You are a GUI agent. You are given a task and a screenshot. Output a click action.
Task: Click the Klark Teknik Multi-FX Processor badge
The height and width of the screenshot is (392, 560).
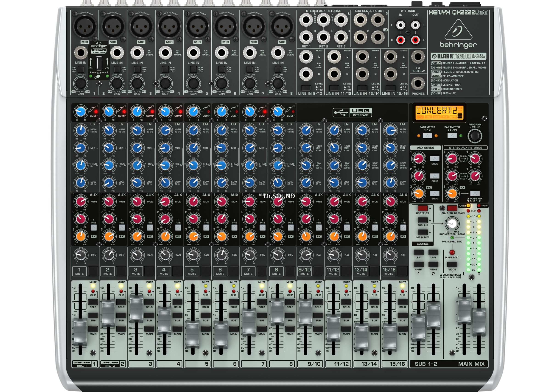coord(459,56)
